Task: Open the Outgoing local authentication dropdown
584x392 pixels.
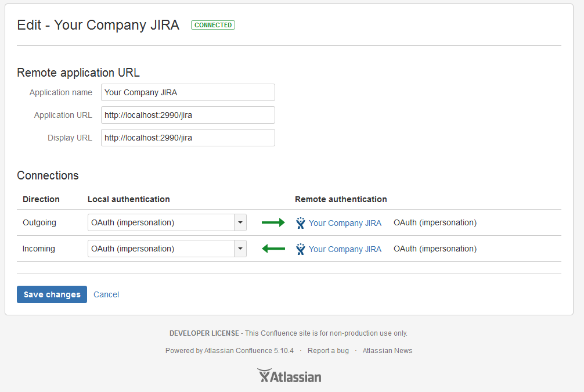Action: click(x=163, y=222)
